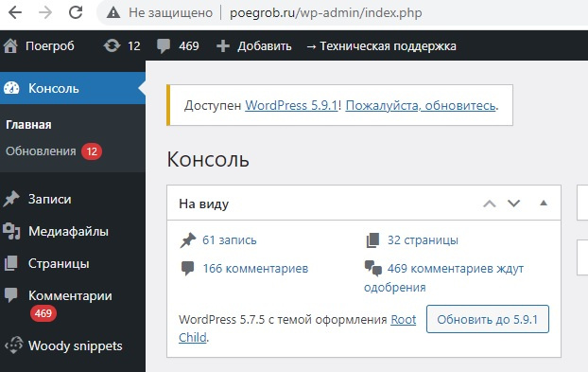Click the red 12 badge beside Обновления
This screenshot has height=372, width=588.
(92, 151)
